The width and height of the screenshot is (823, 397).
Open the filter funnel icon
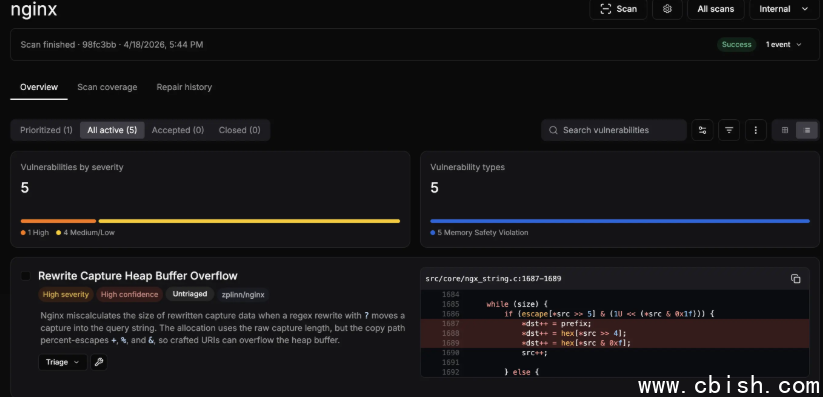point(729,130)
